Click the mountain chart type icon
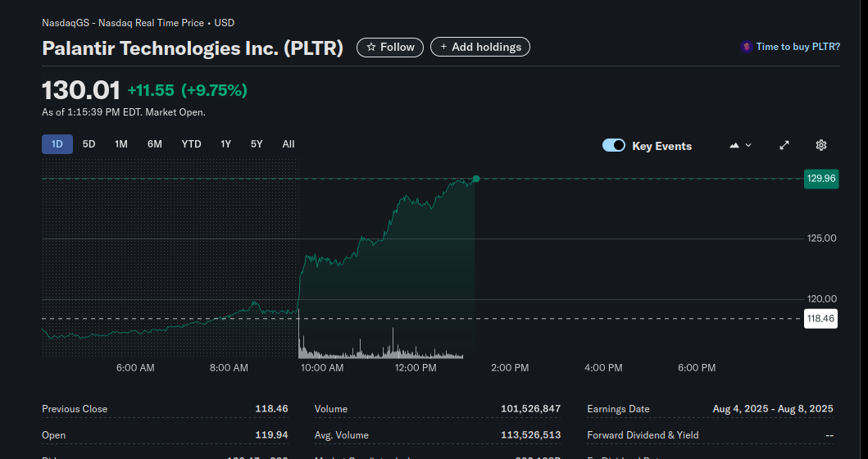 (734, 145)
